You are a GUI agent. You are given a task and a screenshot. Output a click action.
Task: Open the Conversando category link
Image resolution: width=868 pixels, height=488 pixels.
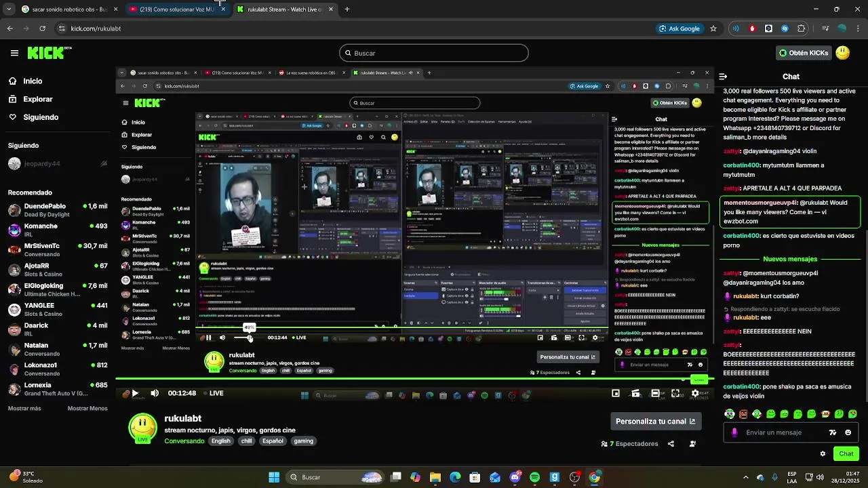point(184,441)
